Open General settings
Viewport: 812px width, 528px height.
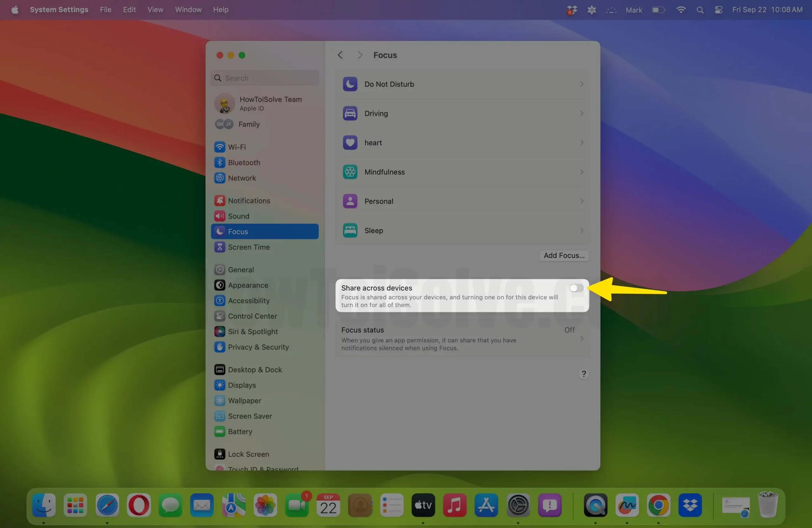coord(265,270)
